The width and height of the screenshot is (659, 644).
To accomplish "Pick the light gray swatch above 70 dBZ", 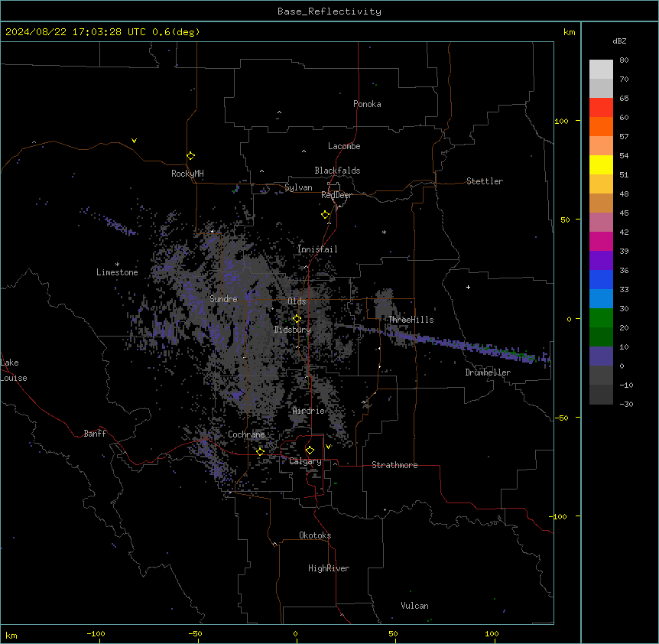I will pos(601,70).
